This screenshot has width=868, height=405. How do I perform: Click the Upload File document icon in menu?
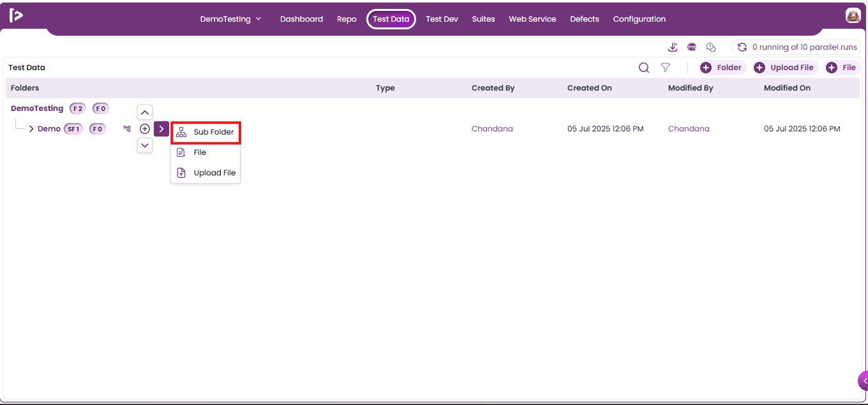(x=181, y=173)
